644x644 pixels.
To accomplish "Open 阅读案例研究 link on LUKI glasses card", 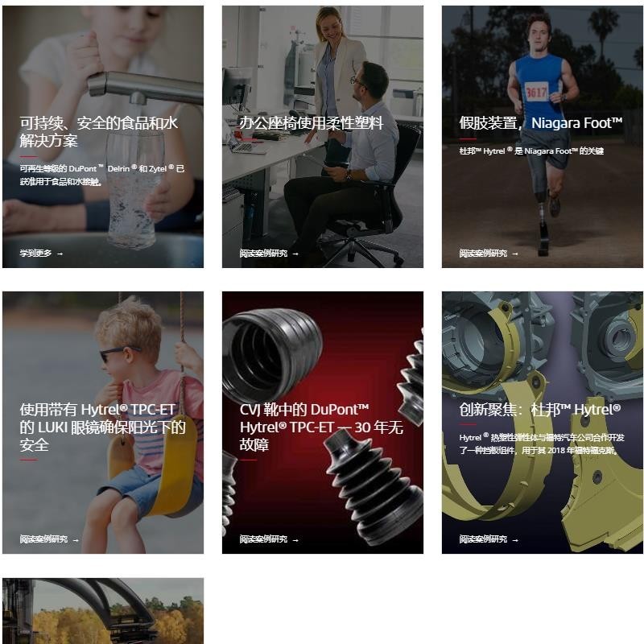I will coord(43,539).
